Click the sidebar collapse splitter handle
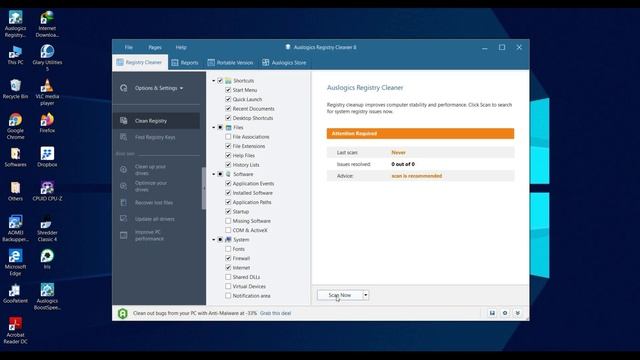 pos(204,188)
